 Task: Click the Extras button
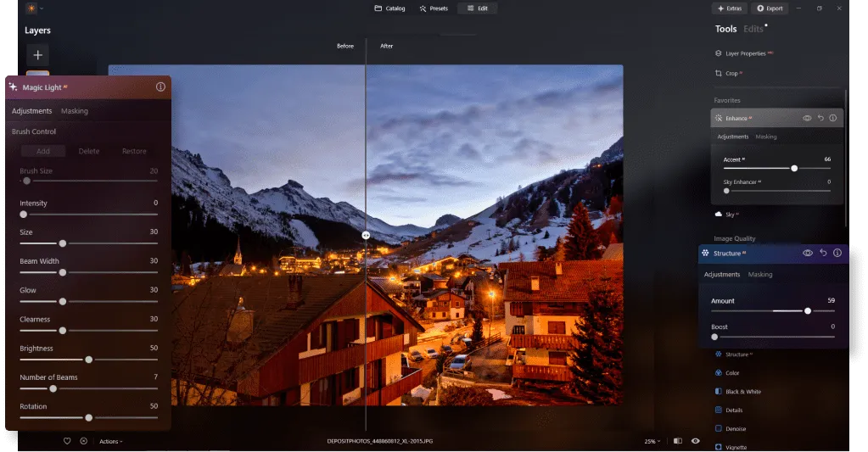[x=730, y=8]
